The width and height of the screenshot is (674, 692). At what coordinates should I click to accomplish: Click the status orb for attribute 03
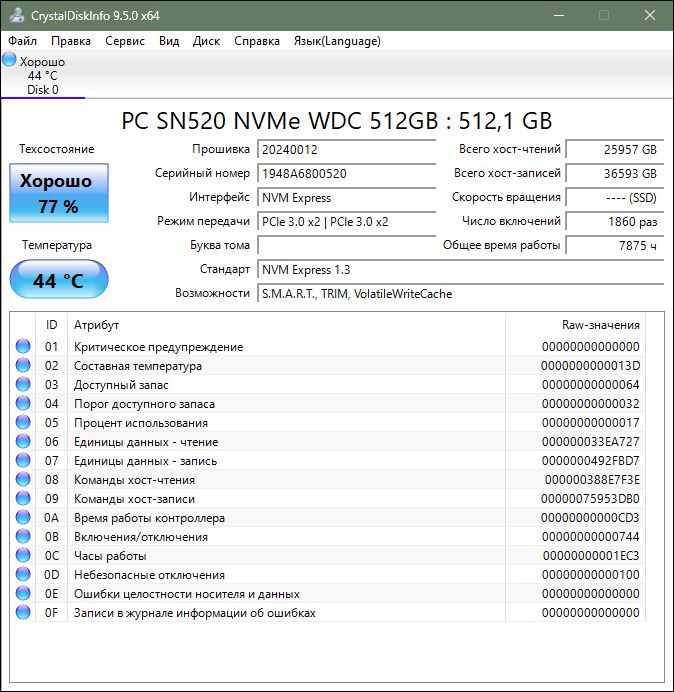pos(23,384)
